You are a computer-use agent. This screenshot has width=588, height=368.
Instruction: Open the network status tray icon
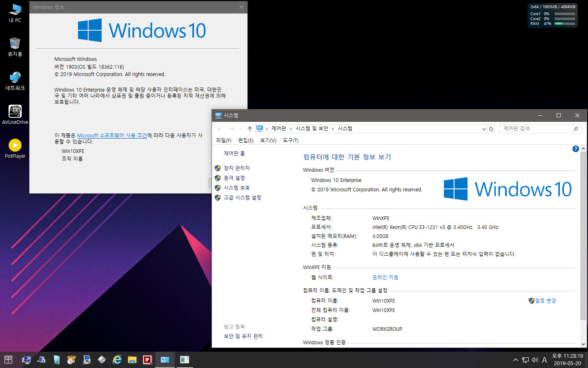[x=526, y=360]
